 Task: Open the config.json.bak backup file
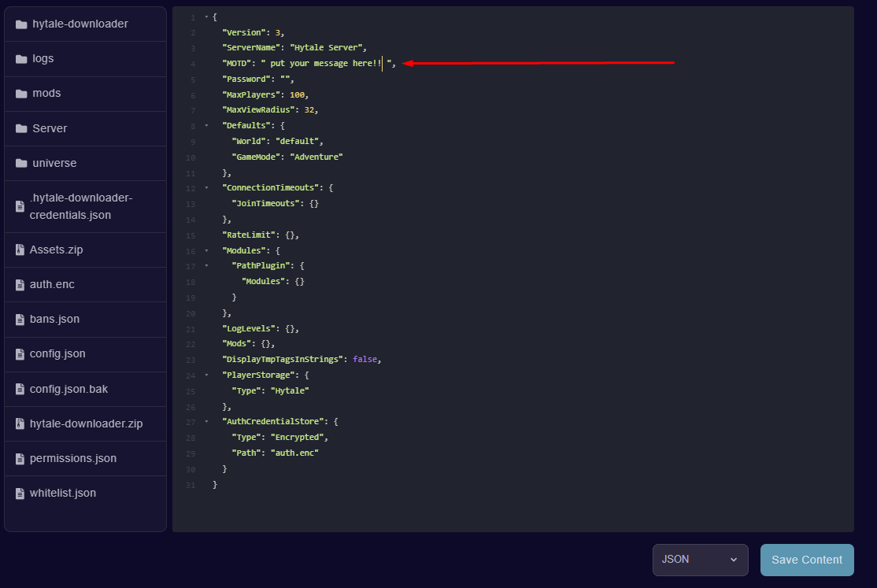68,389
